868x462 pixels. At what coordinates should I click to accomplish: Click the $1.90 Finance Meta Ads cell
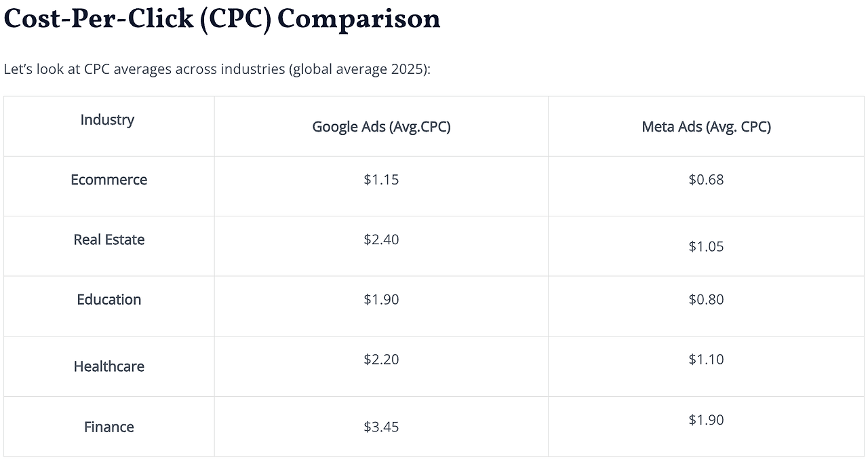[706, 420]
